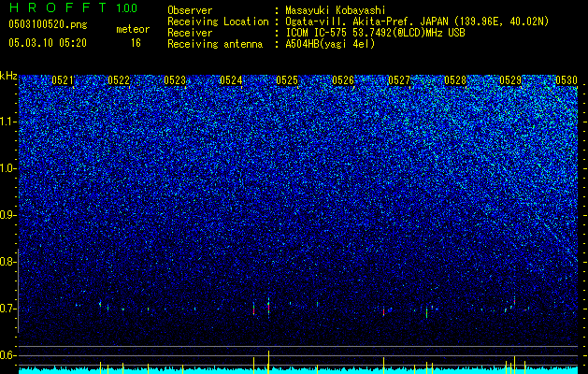Click the 0.6 frequency axis label
This screenshot has height=374, width=588.
tap(7, 355)
